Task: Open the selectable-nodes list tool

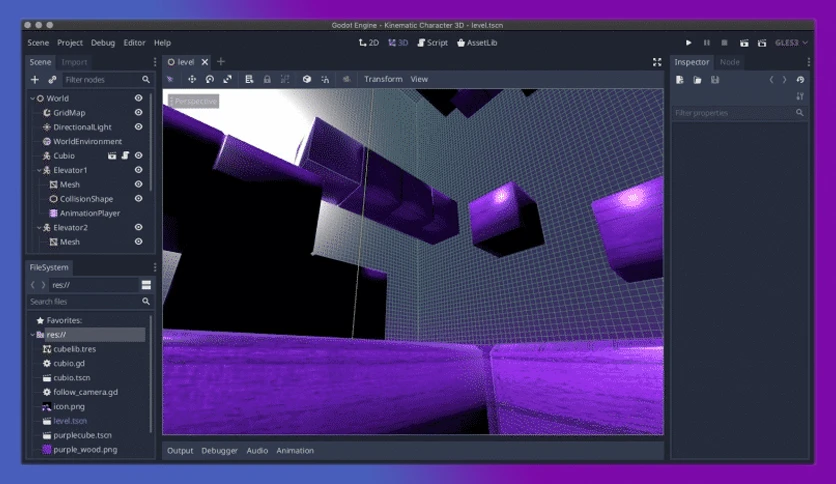Action: click(249, 79)
